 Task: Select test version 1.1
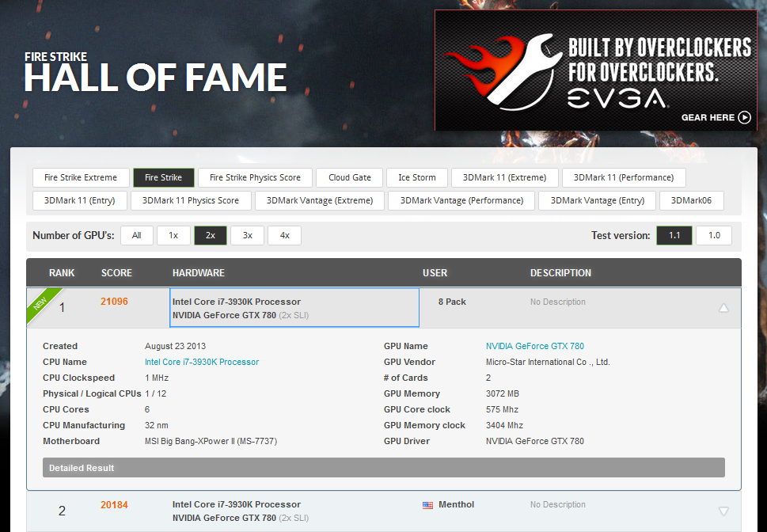tap(674, 235)
